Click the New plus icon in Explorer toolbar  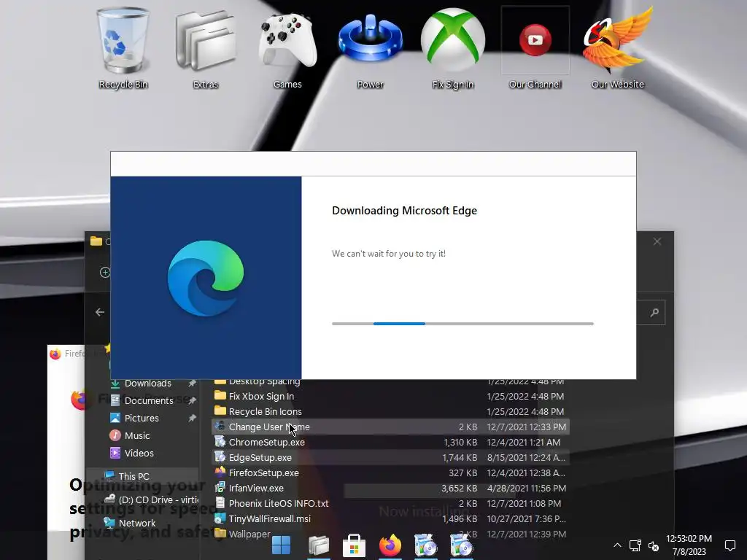(105, 273)
